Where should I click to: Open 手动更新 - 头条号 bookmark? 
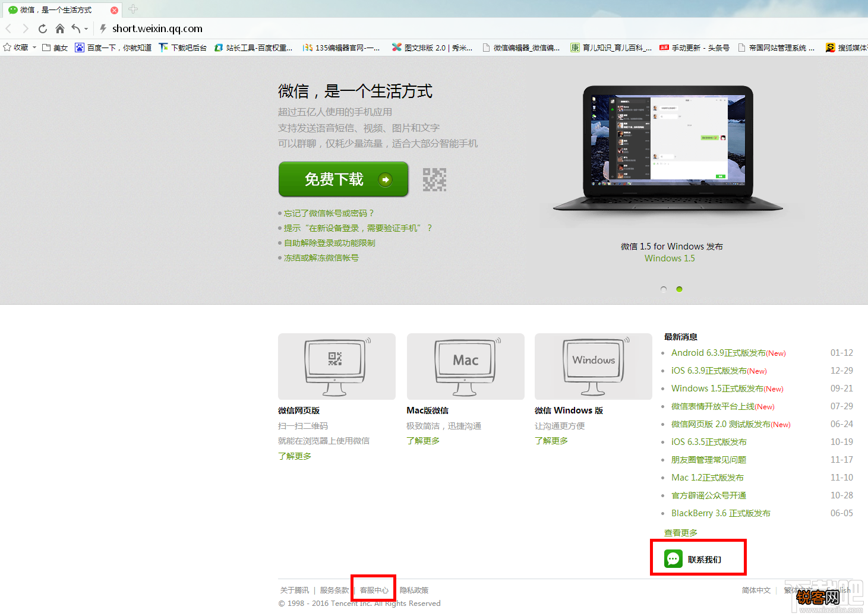tap(694, 48)
